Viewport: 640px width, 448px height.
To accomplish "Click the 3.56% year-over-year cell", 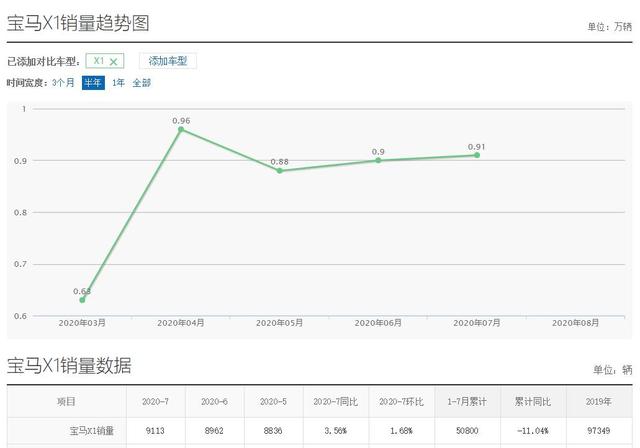I will coord(336,430).
